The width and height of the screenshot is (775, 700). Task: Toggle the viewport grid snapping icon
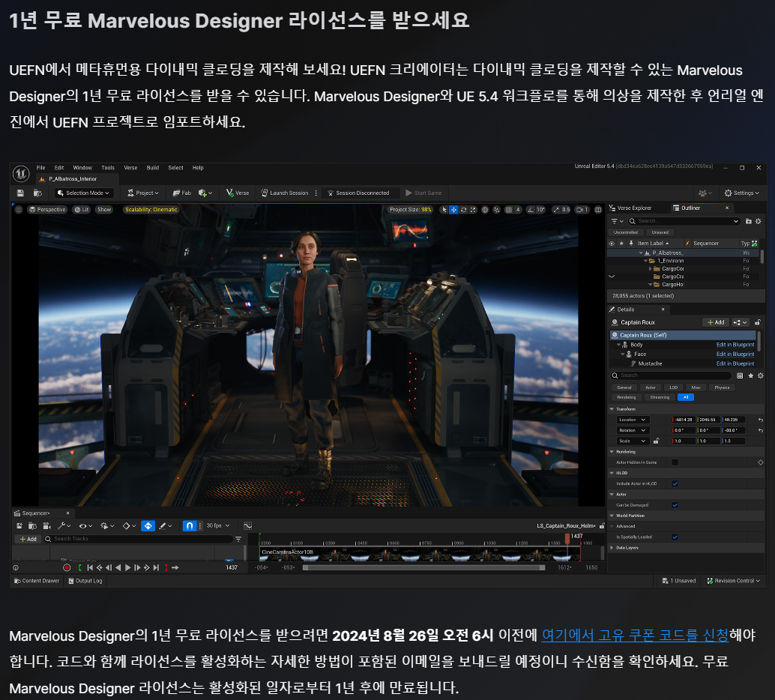[509, 210]
